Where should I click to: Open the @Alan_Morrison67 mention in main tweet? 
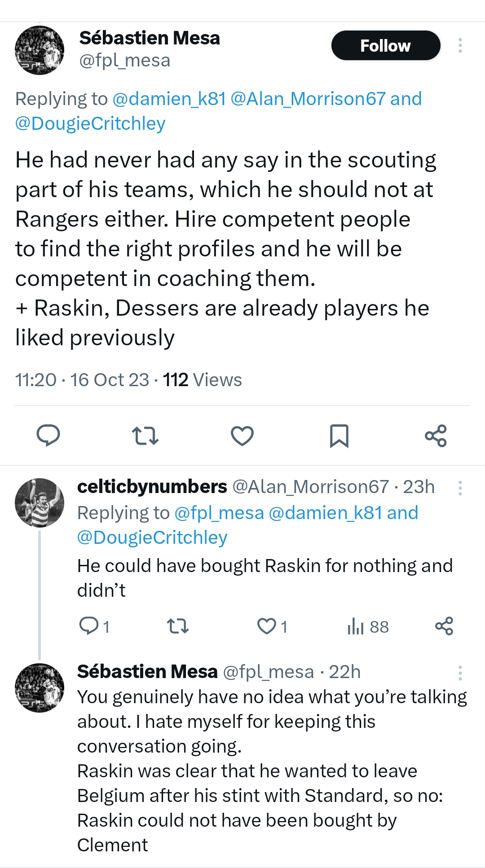click(x=308, y=99)
